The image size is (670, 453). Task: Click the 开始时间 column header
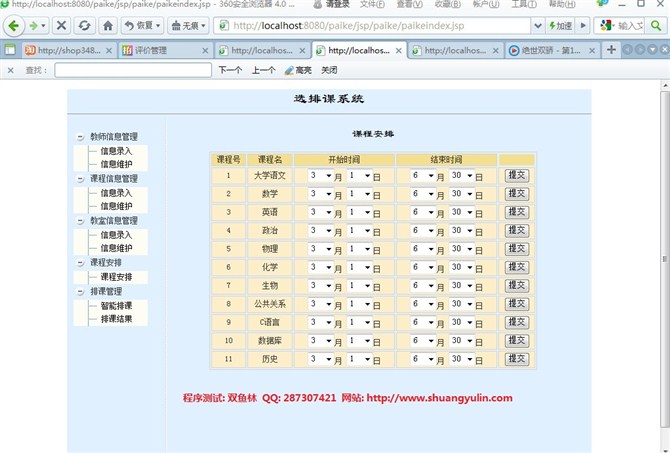pos(344,160)
